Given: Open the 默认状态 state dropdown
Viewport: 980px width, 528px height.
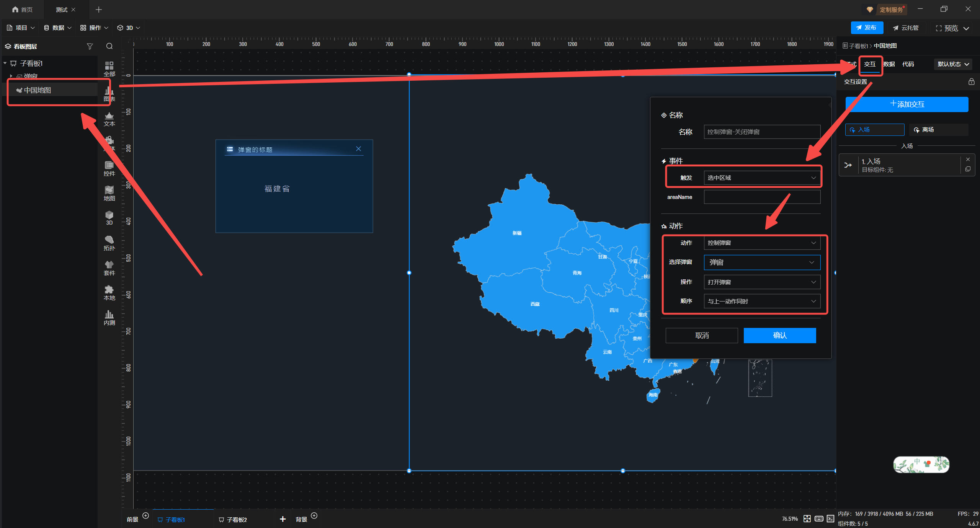Looking at the screenshot, I should coord(953,64).
